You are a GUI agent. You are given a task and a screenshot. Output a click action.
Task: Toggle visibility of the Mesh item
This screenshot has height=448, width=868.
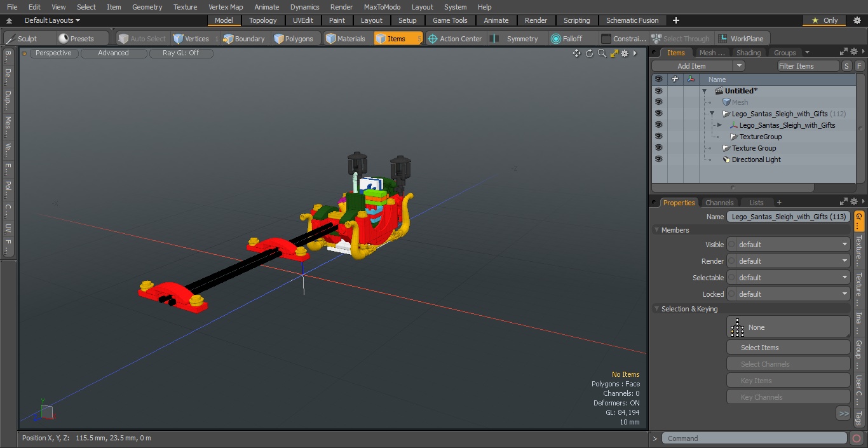pos(658,102)
